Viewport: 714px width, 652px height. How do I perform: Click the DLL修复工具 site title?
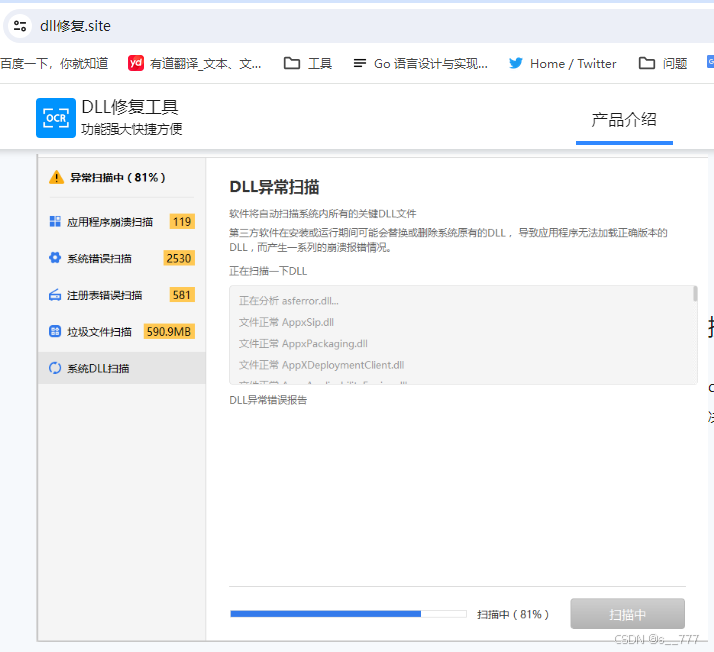[130, 107]
